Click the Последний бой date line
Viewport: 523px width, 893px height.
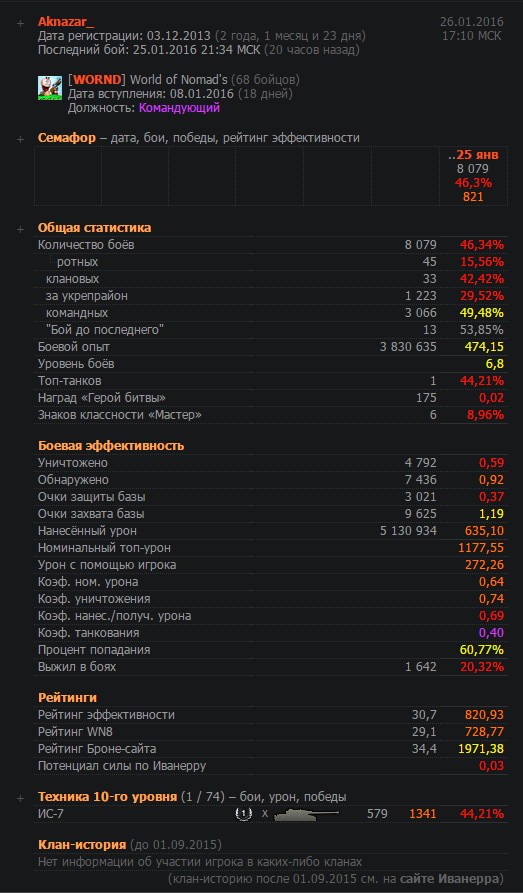click(x=199, y=50)
